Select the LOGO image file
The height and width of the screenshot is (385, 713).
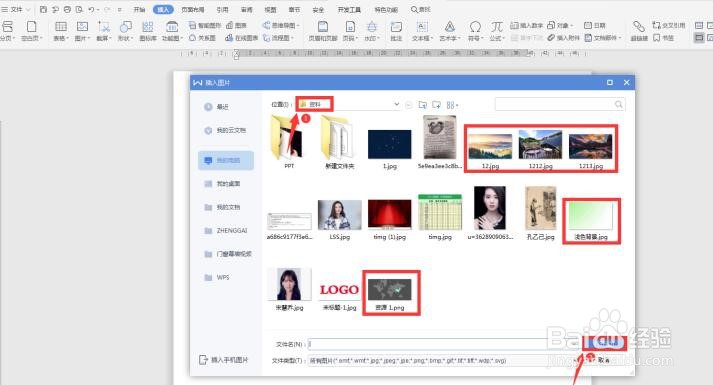339,295
